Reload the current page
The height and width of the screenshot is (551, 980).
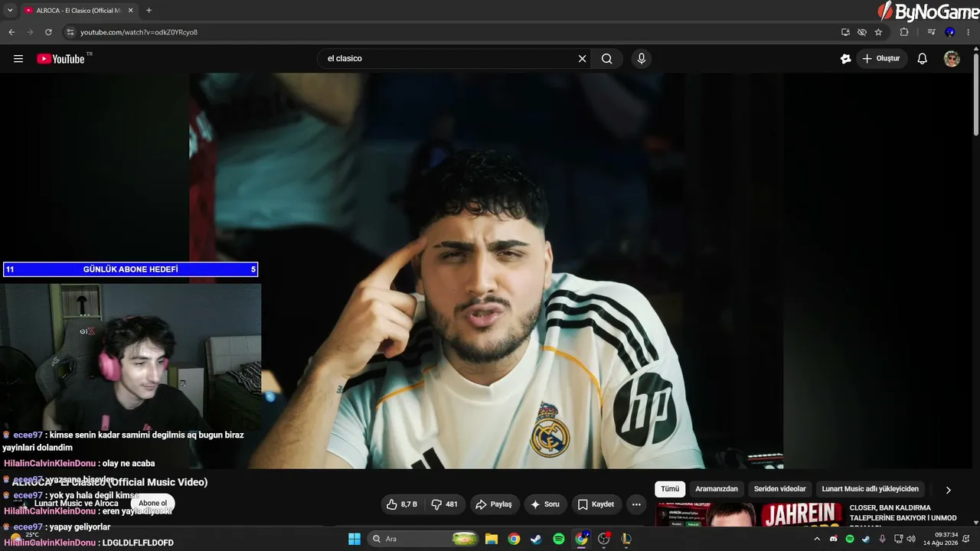point(48,32)
